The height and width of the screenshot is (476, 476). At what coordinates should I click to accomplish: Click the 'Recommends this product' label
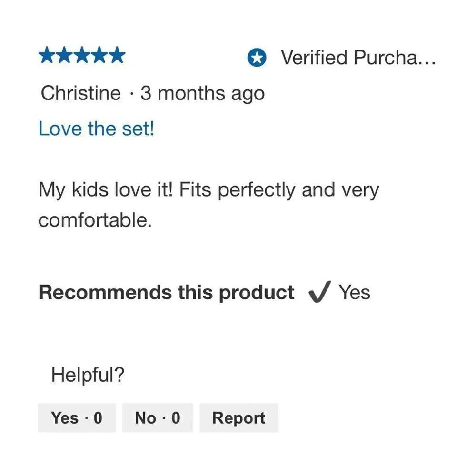[x=166, y=293]
